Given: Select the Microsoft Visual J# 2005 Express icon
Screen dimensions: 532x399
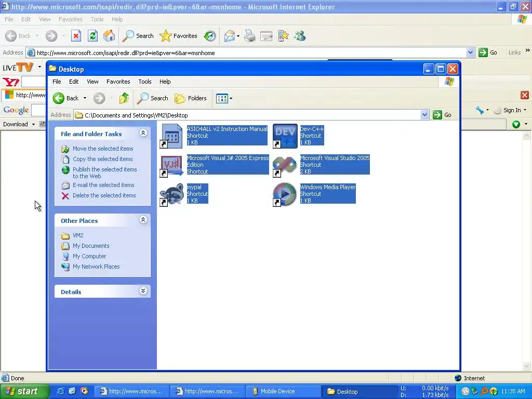Looking at the screenshot, I should point(171,165).
